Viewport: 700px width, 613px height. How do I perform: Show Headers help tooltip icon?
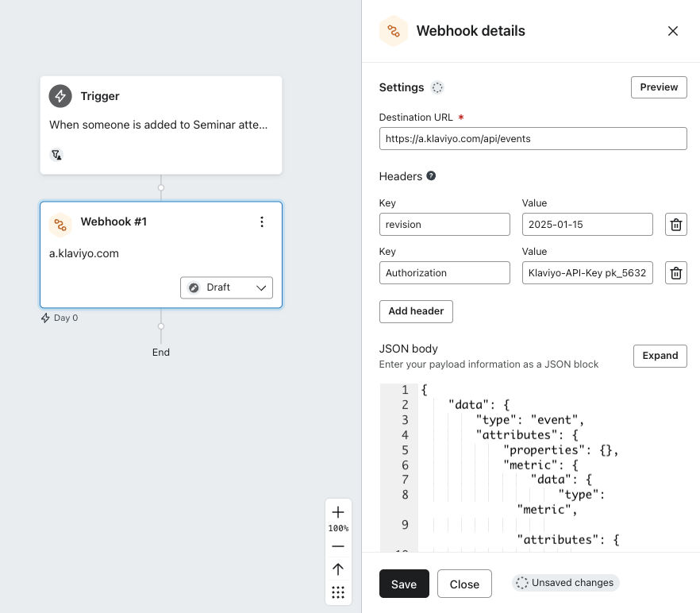point(431,176)
